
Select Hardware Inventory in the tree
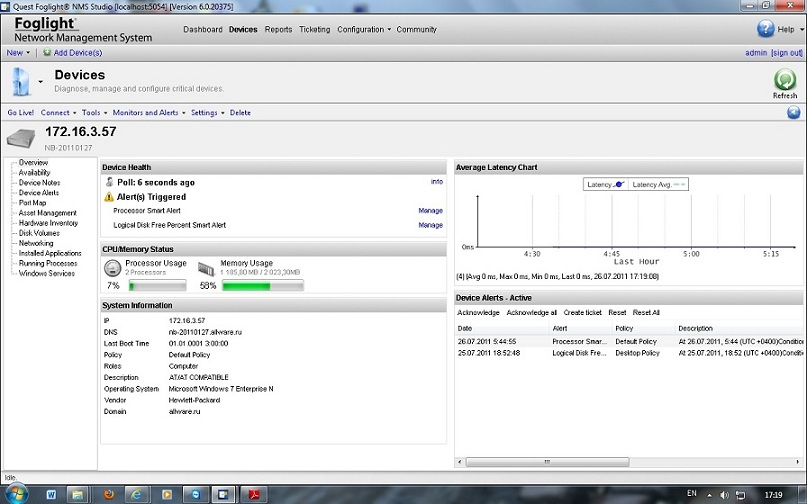[x=48, y=223]
